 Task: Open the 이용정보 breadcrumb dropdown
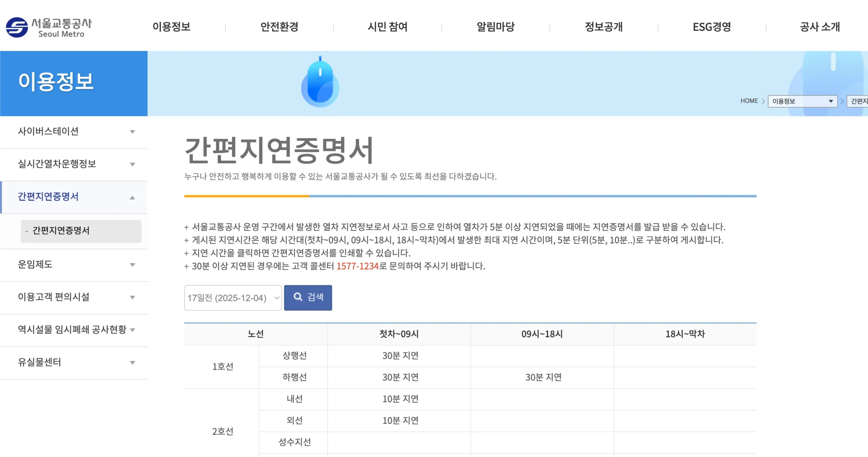point(802,101)
